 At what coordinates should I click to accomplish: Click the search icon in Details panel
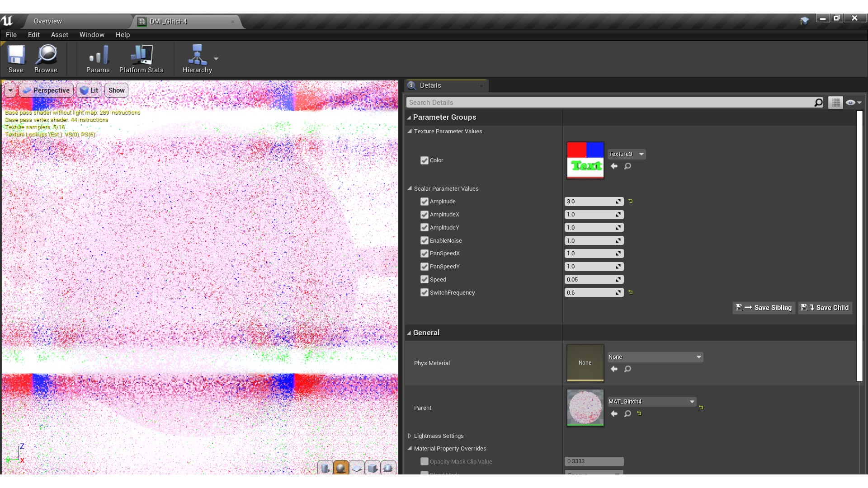818,102
